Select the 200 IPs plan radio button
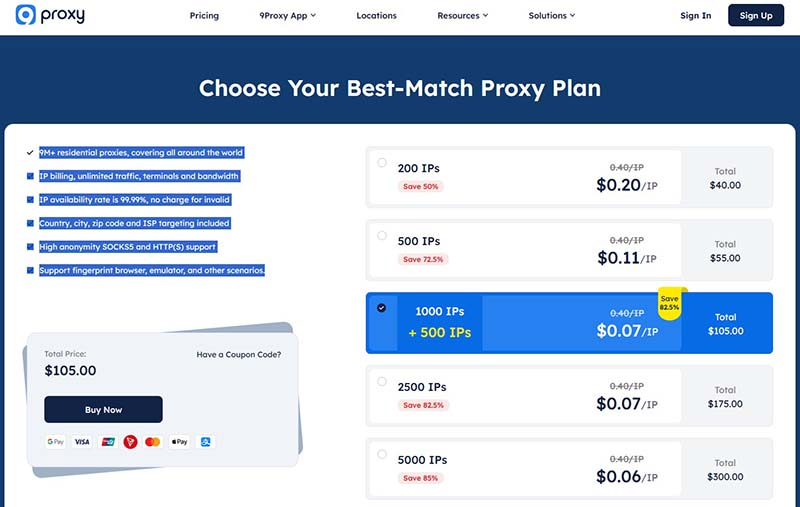This screenshot has height=507, width=800. coord(382,162)
